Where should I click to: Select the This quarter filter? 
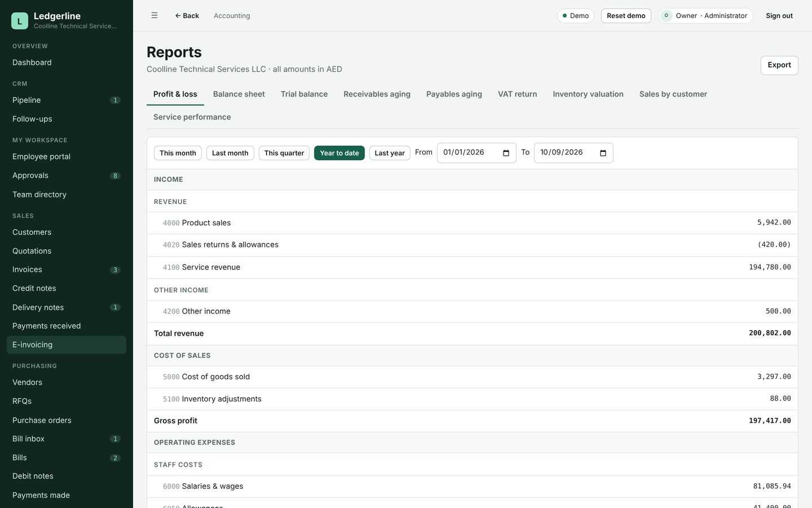(284, 153)
